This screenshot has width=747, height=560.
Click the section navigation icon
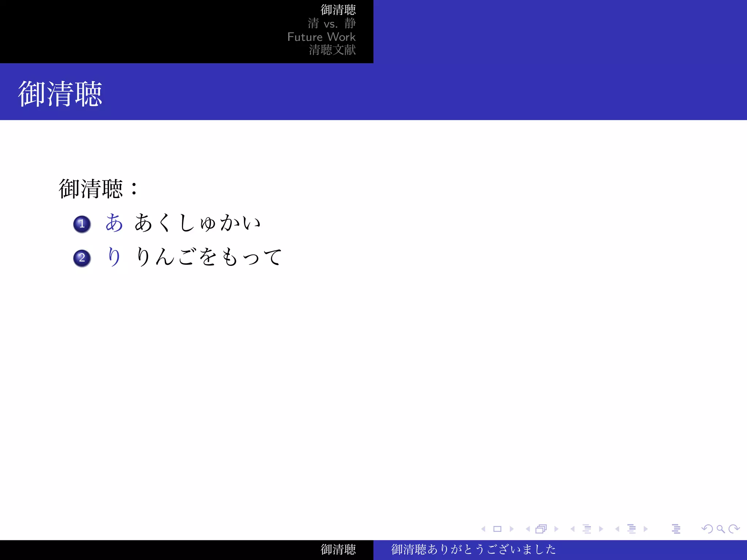(x=631, y=529)
